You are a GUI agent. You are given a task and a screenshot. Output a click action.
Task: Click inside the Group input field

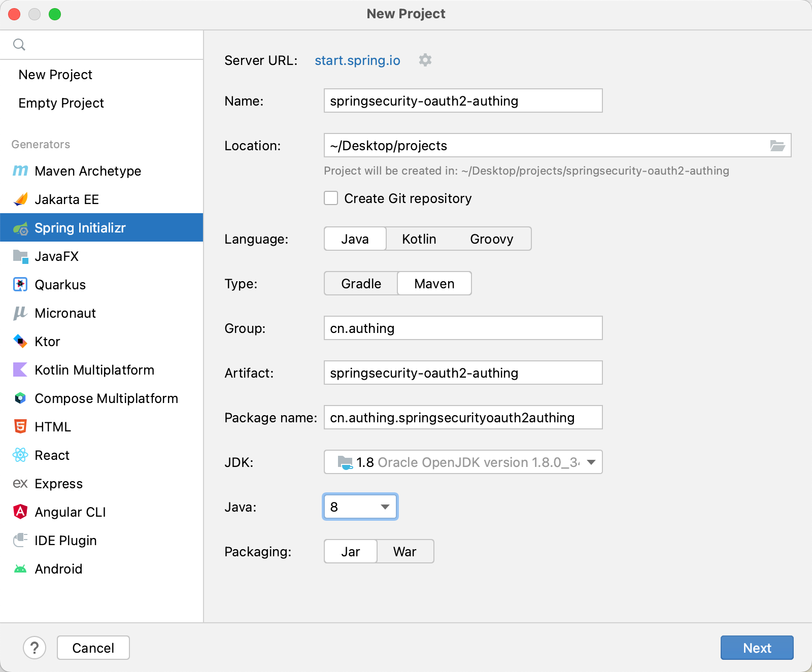click(x=462, y=328)
